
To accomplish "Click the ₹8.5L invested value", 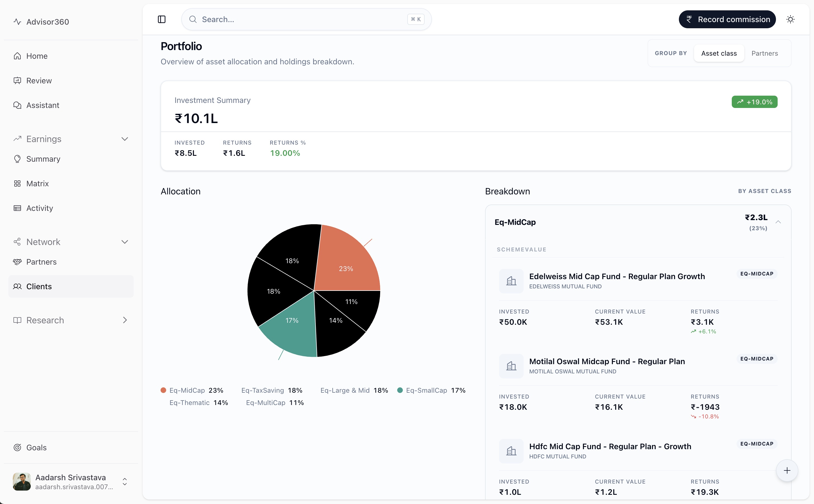I will coord(186,153).
